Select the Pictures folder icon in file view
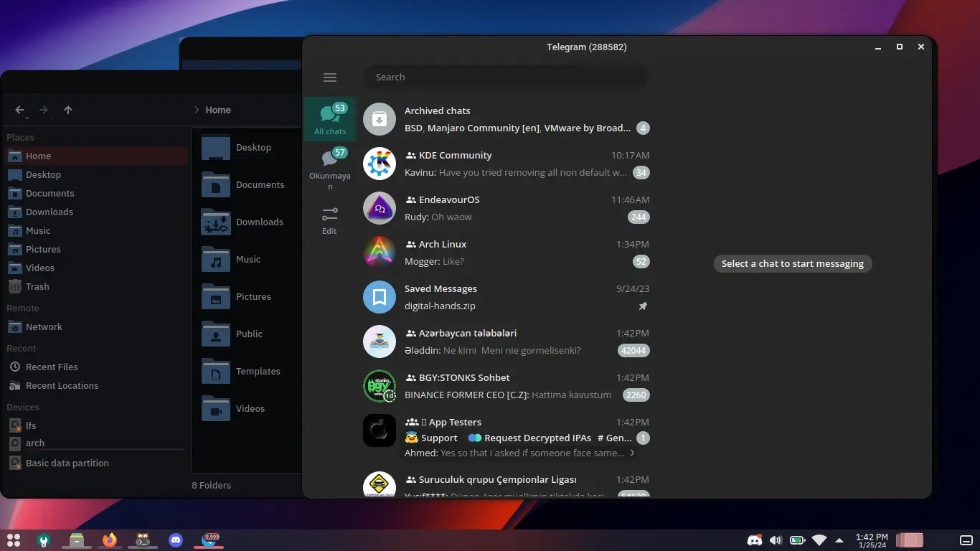This screenshot has height=551, width=980. 216,296
